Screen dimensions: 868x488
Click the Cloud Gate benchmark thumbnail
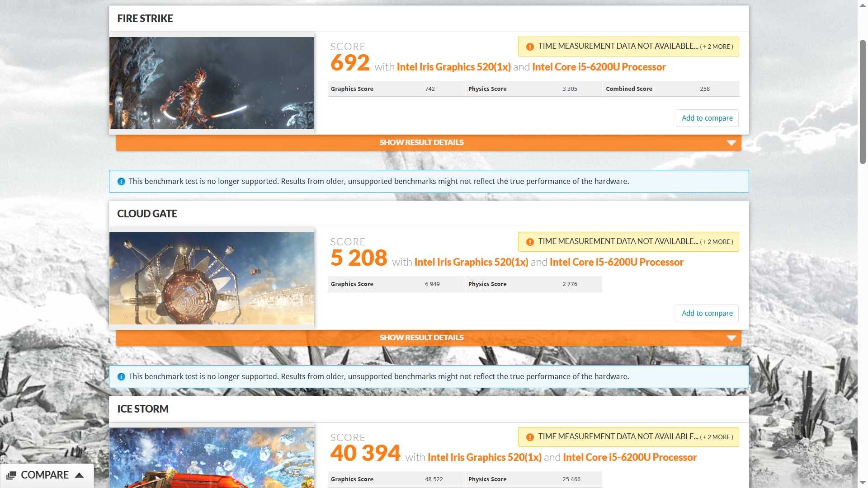(x=212, y=278)
